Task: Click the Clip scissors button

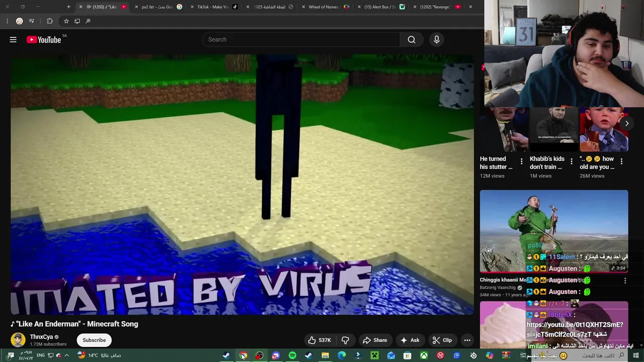Action: [x=442, y=340]
